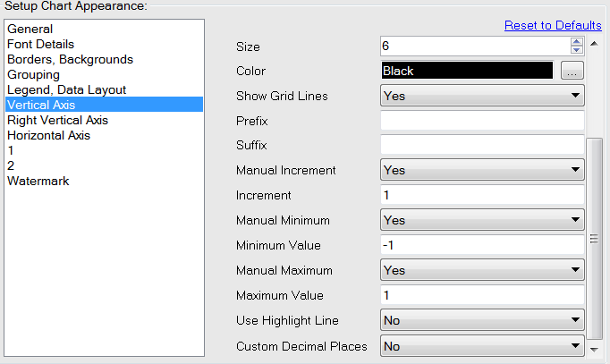The width and height of the screenshot is (610, 364).
Task: Open the color picker ellipsis button
Action: tap(572, 71)
